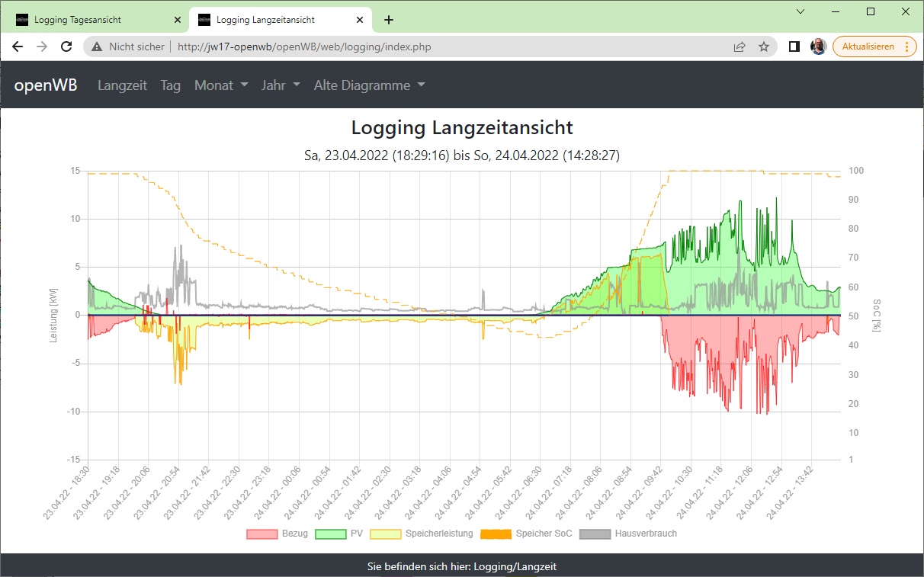Hide the PV series via legend

pyautogui.click(x=330, y=534)
